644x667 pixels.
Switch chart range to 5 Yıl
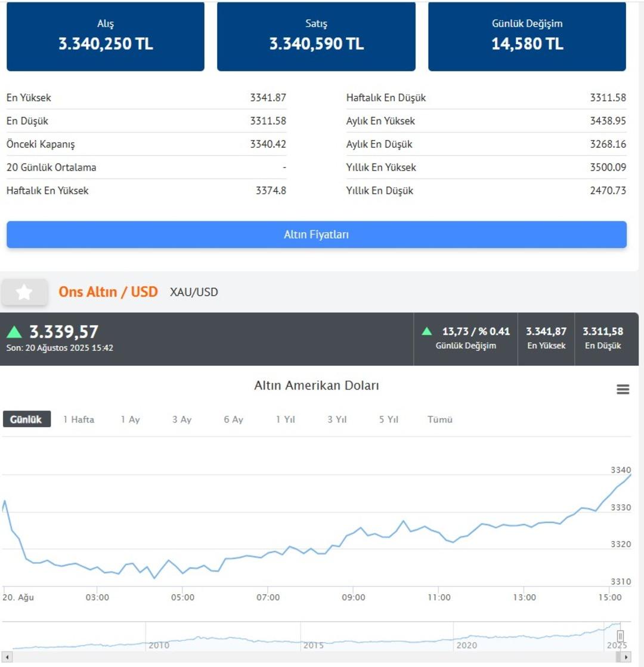389,419
